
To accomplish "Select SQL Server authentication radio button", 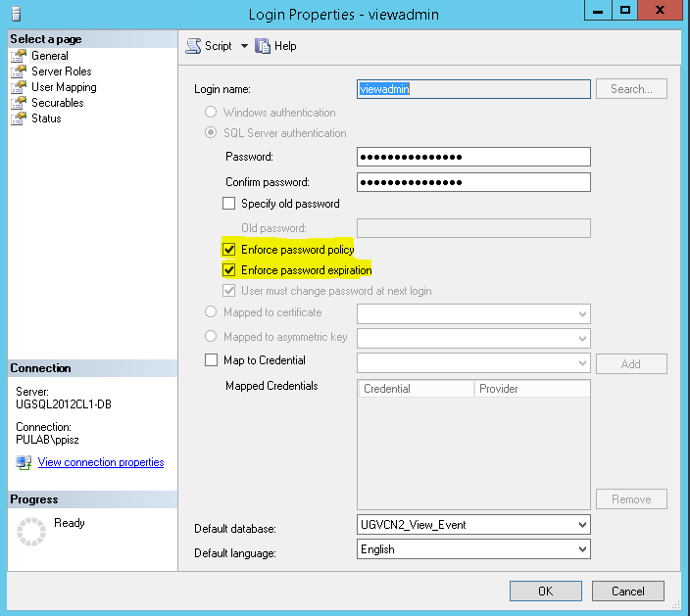I will point(211,132).
